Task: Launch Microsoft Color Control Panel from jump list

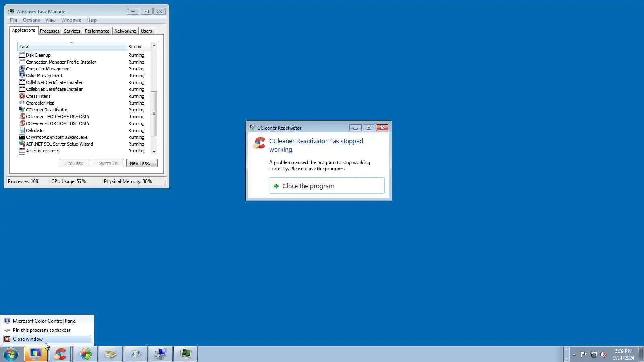Action: pos(47,321)
